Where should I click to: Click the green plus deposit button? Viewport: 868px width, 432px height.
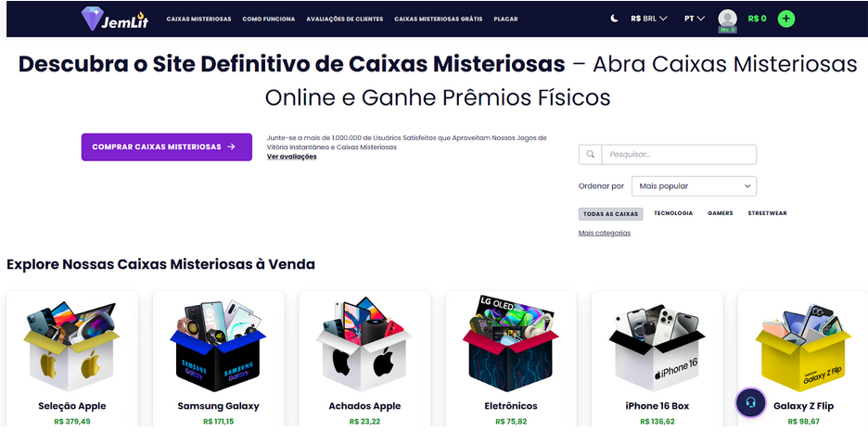785,19
